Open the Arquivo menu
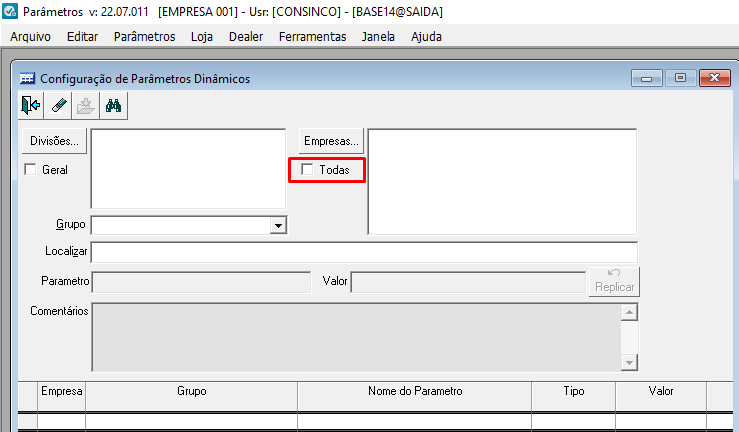 (x=31, y=36)
